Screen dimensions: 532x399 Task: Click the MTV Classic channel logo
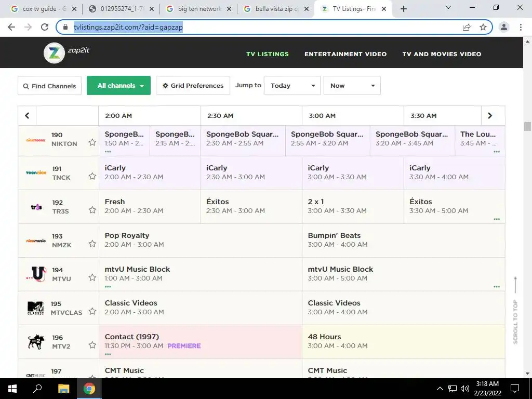pos(36,308)
